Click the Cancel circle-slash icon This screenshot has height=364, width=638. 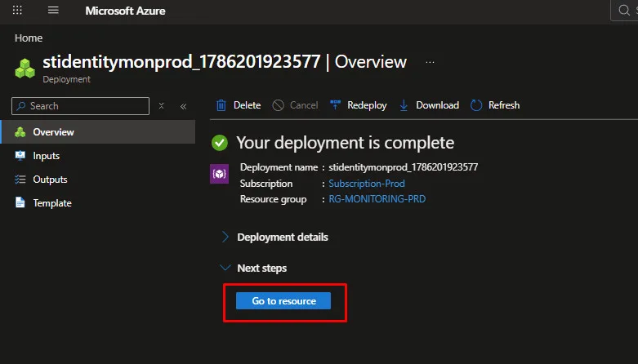pos(278,105)
